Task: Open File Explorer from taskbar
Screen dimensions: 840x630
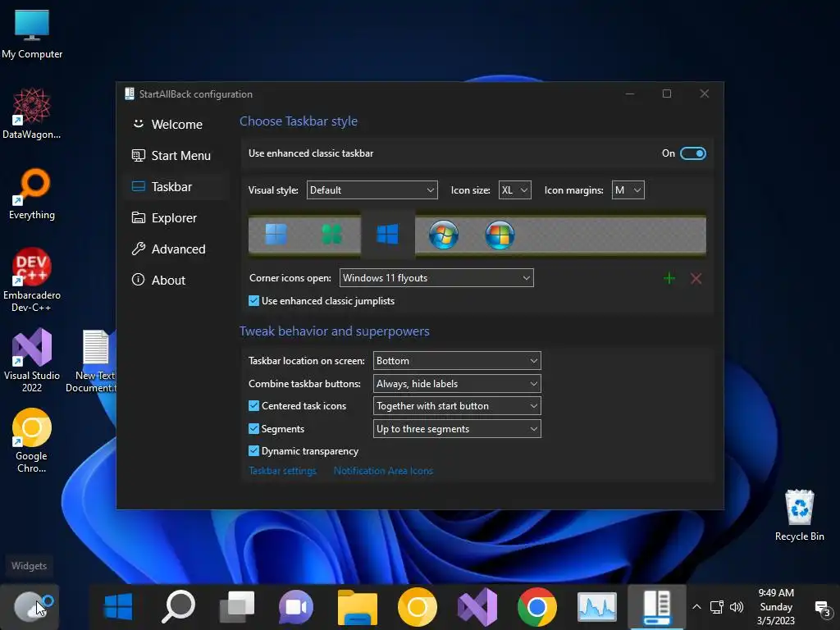Action: [358, 607]
